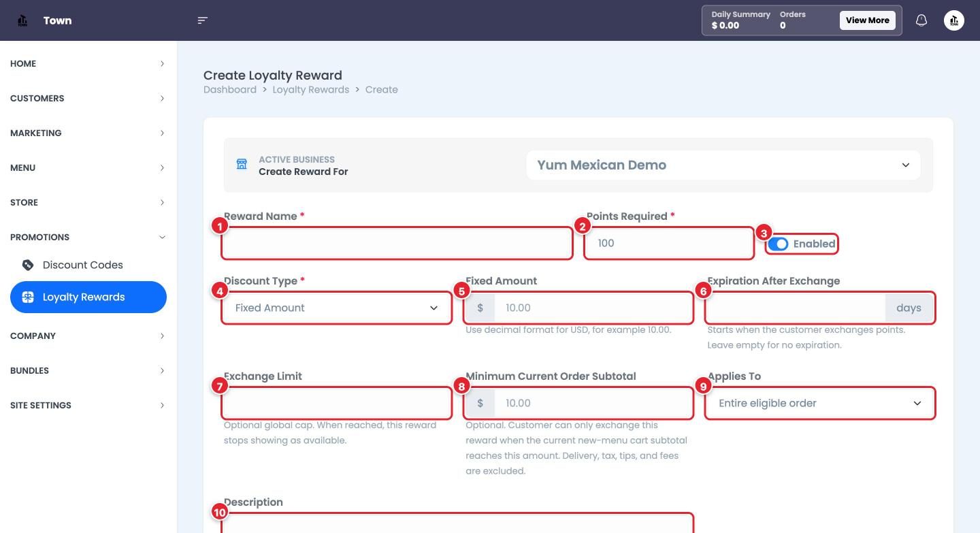The width and height of the screenshot is (980, 533).
Task: Toggle the Enabled switch off
Action: click(x=778, y=244)
